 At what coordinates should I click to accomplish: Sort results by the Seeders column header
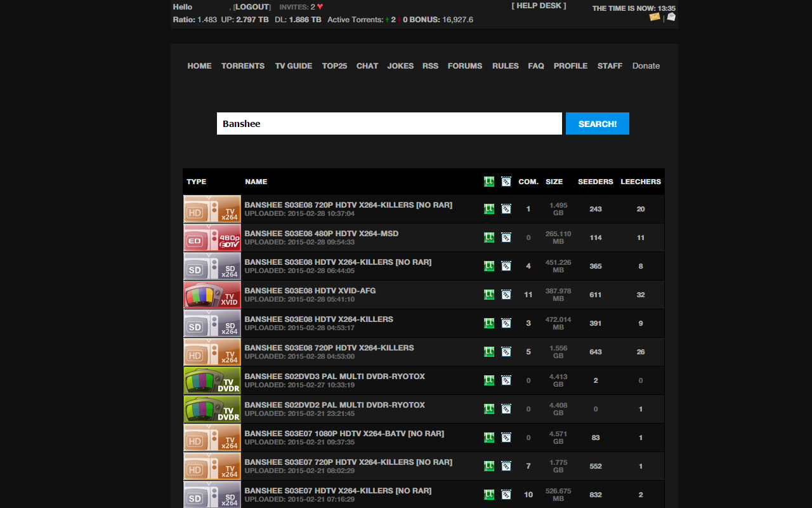[x=595, y=182]
